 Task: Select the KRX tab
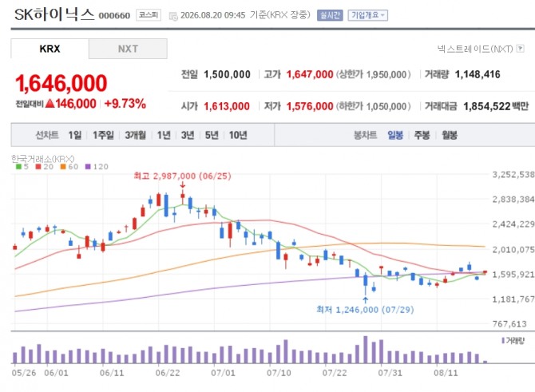pyautogui.click(x=50, y=49)
